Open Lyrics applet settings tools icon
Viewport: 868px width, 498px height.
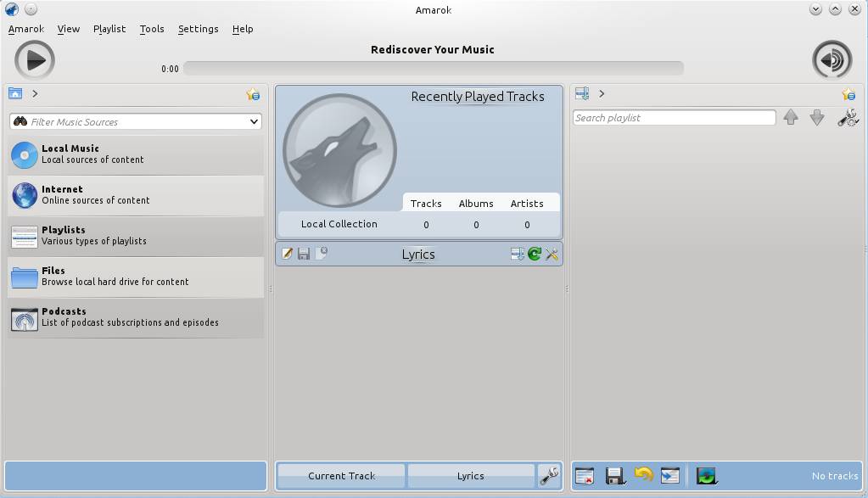point(552,254)
